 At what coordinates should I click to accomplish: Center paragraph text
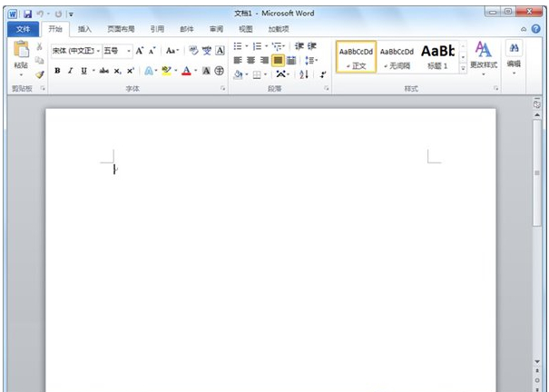[x=251, y=60]
